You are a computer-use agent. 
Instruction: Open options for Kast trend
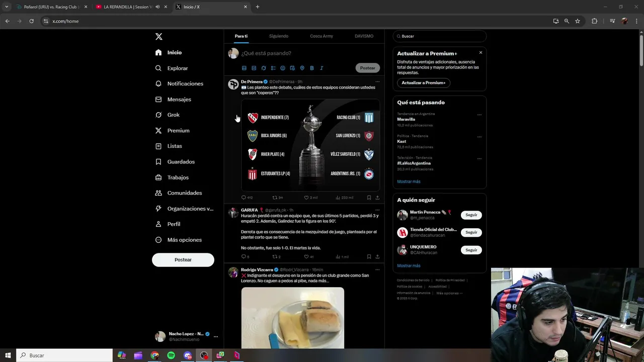[479, 137]
